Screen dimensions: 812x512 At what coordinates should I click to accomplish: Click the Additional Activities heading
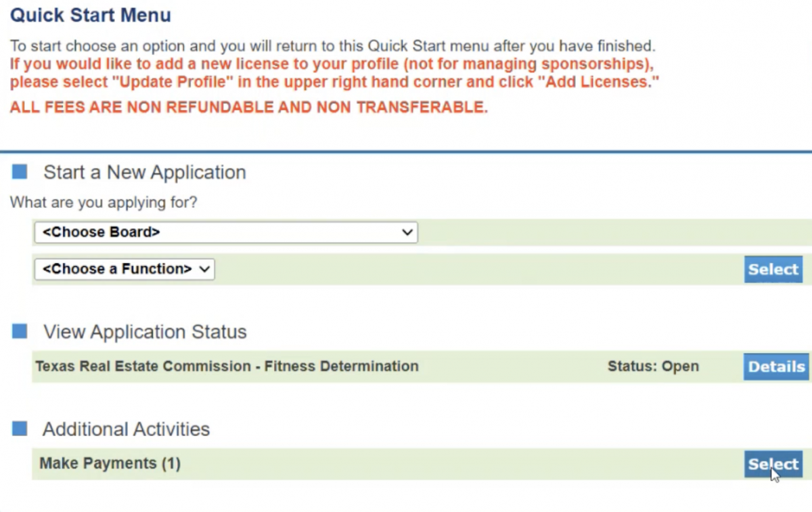[127, 429]
